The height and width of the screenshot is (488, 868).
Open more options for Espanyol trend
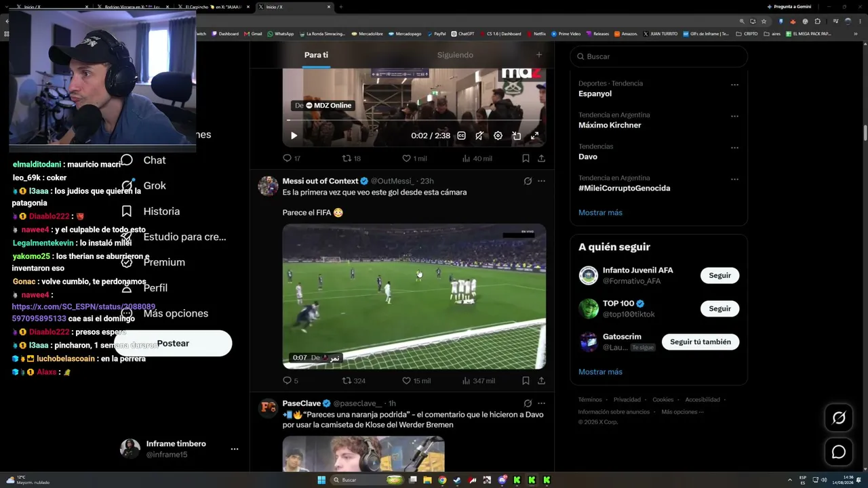coord(734,85)
